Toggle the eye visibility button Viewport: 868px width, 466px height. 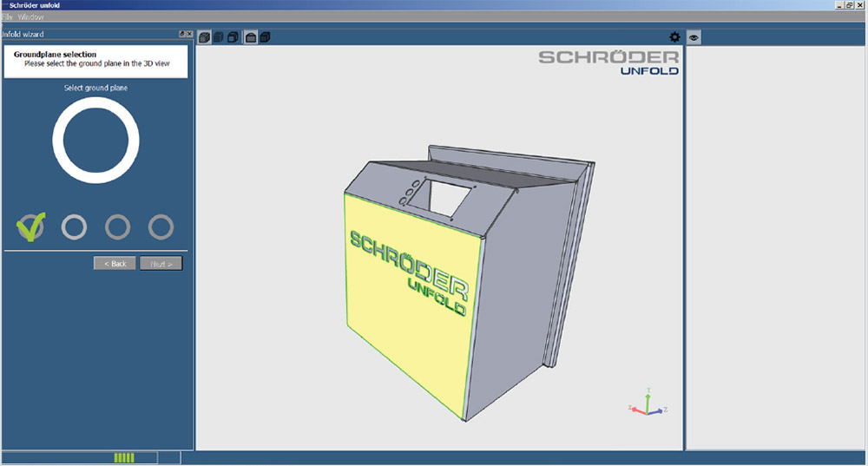694,37
